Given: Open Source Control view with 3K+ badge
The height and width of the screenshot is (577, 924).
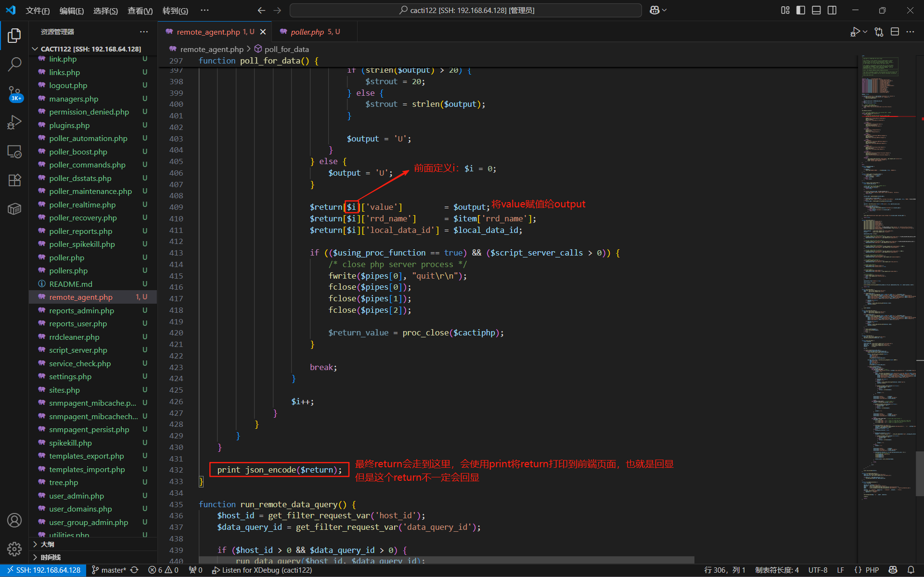Looking at the screenshot, I should coord(14,94).
